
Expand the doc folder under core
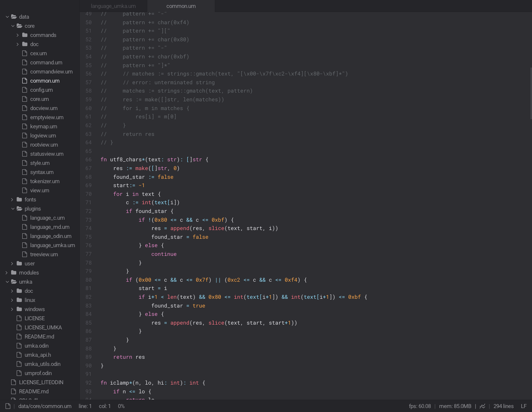(17, 44)
